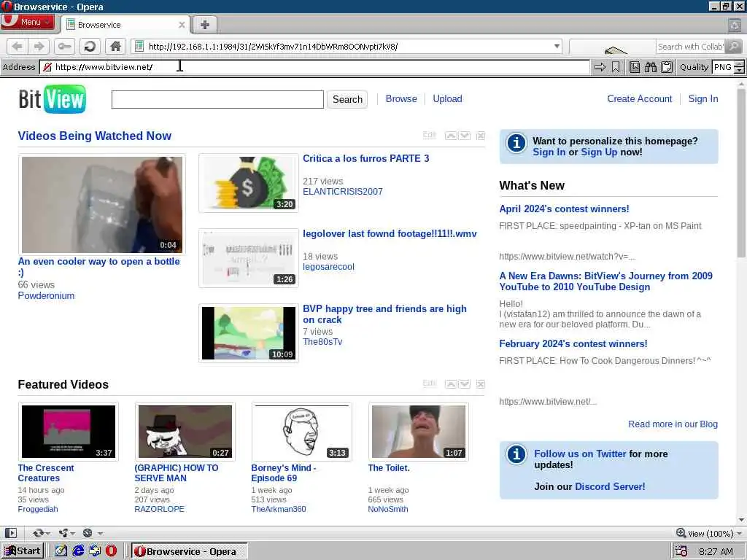Click the Opera Back navigation arrow
Viewport: 747px width, 560px height.
point(18,46)
